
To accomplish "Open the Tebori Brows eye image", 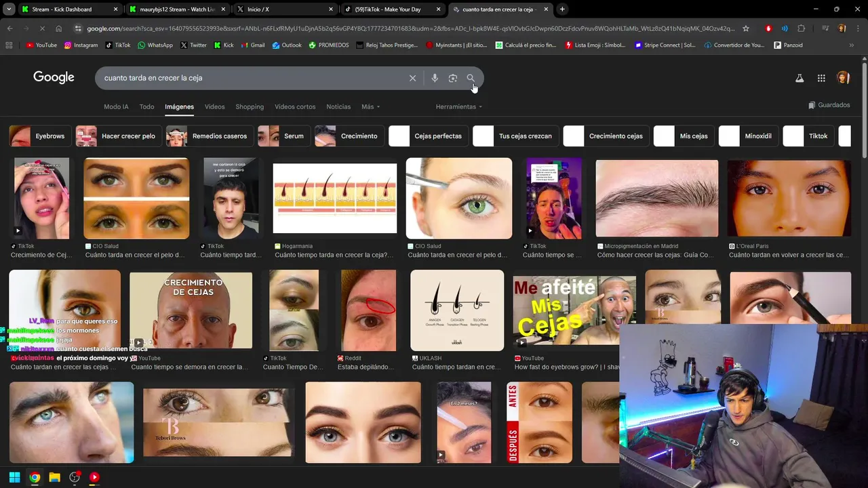I will point(219,422).
